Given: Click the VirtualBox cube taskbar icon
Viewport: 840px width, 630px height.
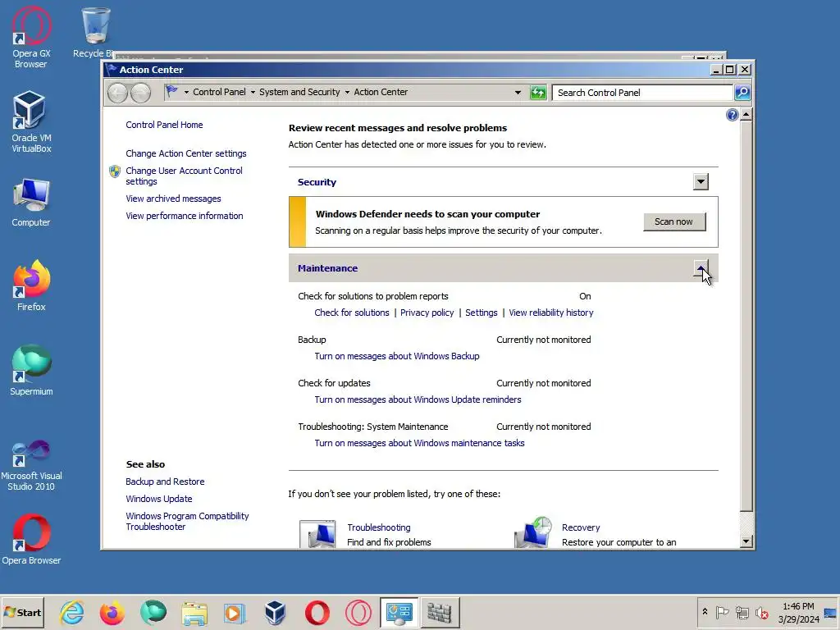Looking at the screenshot, I should (x=276, y=612).
